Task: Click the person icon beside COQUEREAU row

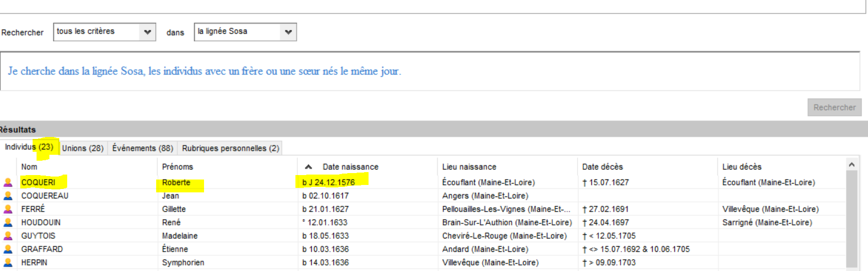Action: pos(8,196)
